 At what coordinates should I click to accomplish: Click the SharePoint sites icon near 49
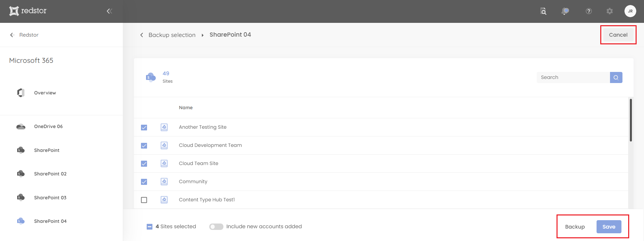pos(151,77)
